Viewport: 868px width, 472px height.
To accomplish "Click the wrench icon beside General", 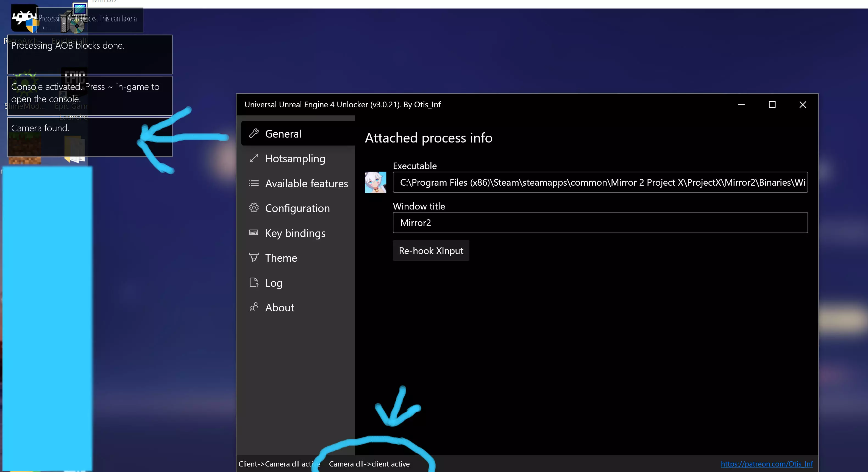I will 254,133.
